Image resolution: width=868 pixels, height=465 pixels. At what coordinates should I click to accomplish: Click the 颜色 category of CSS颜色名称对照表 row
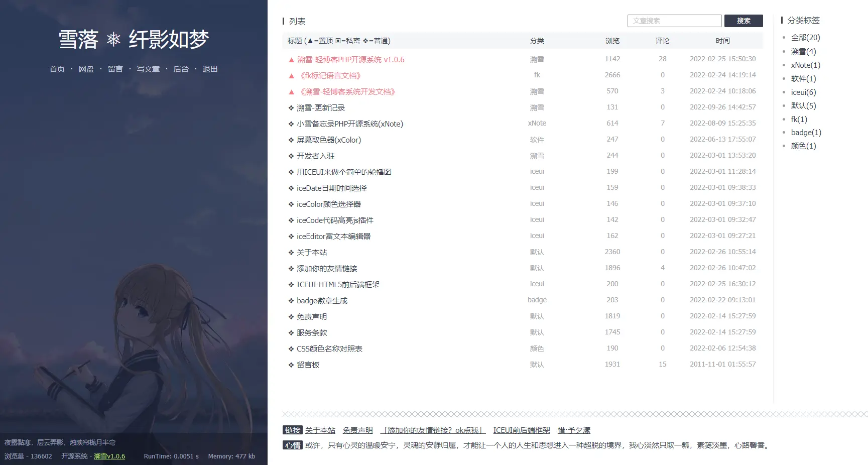(537, 348)
